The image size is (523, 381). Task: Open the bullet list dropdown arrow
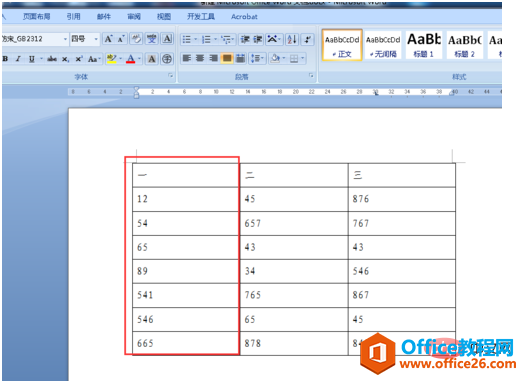[195, 39]
